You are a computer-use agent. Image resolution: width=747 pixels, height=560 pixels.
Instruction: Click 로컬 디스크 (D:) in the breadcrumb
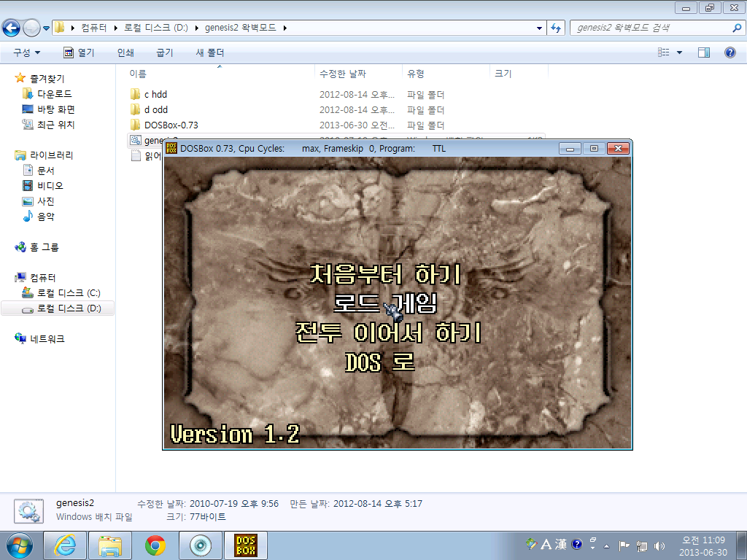click(156, 28)
